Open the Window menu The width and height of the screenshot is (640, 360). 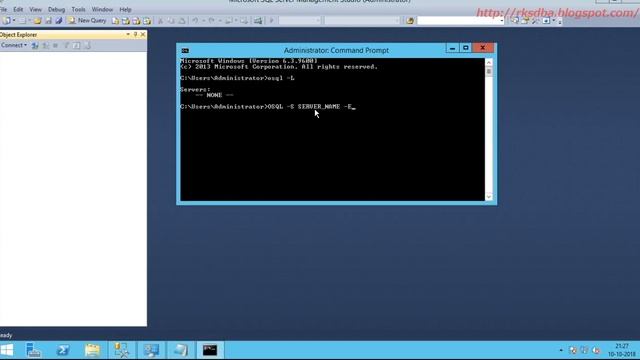click(x=102, y=9)
